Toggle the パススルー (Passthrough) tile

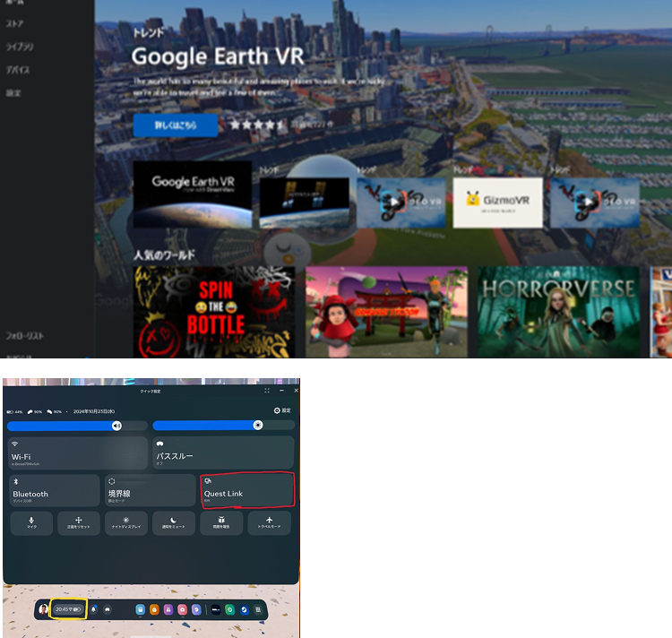[x=223, y=453]
